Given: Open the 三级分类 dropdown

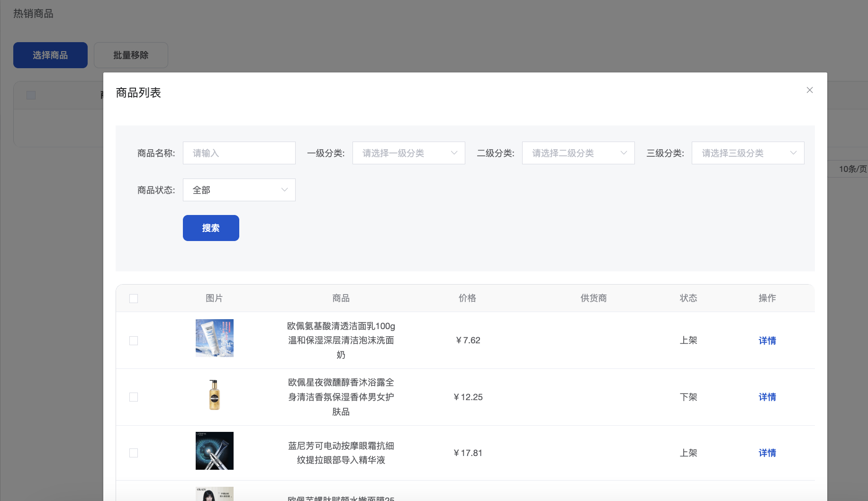Looking at the screenshot, I should click(748, 153).
